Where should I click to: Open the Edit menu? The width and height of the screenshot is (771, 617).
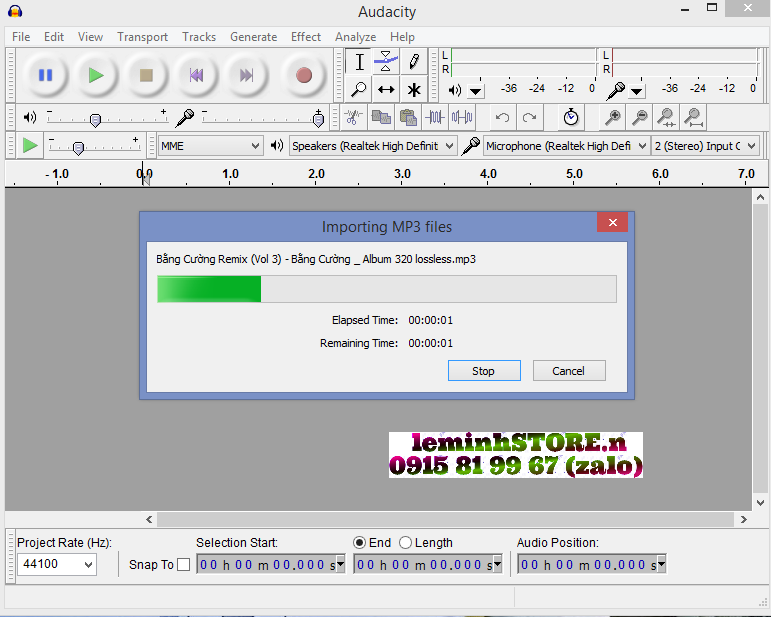coord(54,37)
